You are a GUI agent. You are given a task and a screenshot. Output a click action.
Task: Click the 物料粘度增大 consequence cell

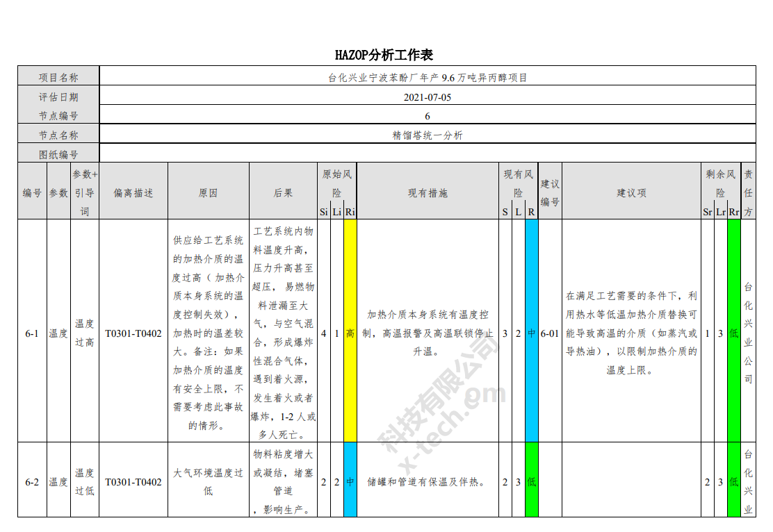284,480
